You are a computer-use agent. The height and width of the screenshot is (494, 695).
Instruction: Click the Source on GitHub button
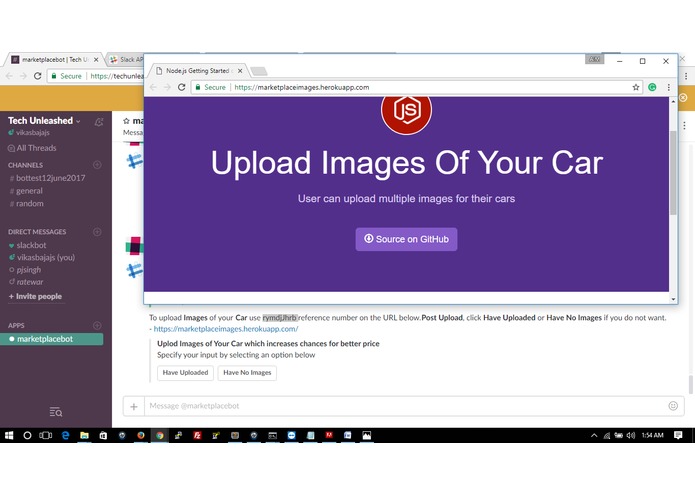click(406, 239)
